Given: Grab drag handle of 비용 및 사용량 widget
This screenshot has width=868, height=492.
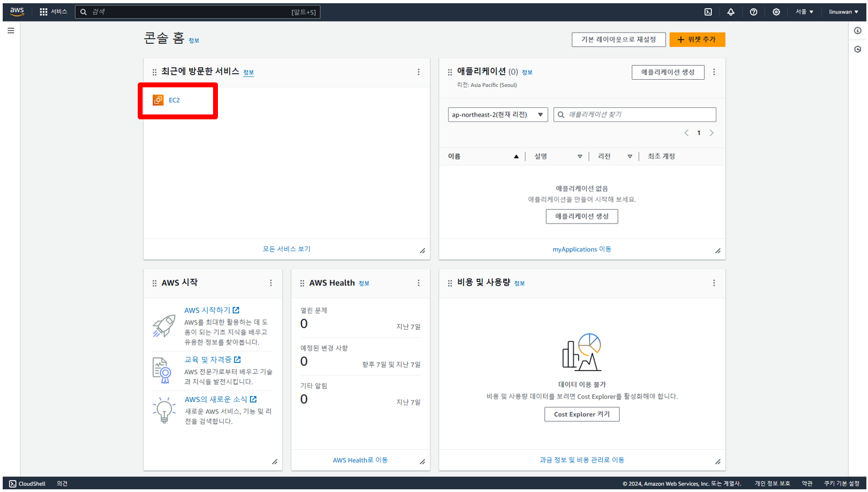Looking at the screenshot, I should coord(450,283).
